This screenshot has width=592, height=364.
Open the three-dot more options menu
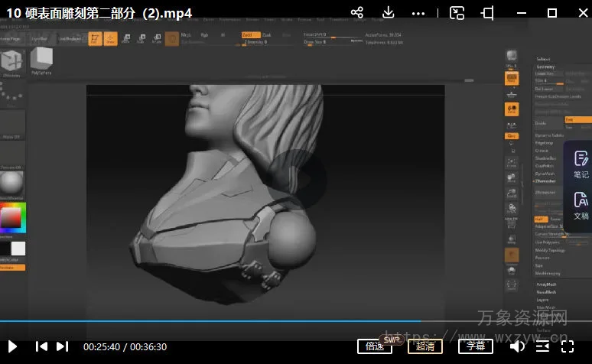click(418, 12)
